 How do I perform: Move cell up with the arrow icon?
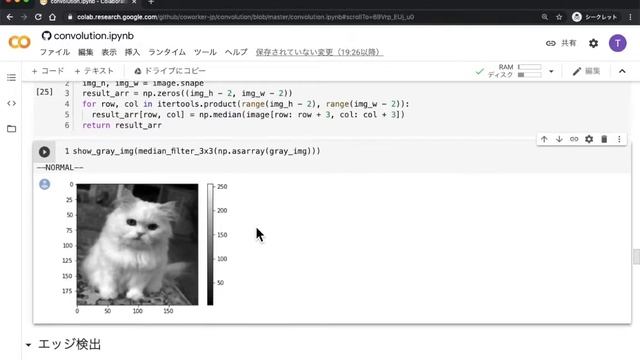click(x=544, y=139)
